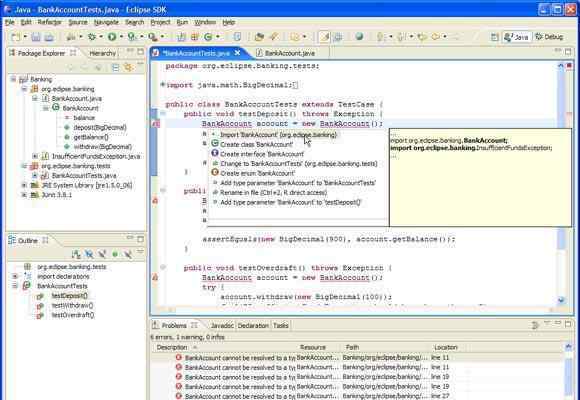Click the globe icon in the main toolbar
This screenshot has width=580, height=400.
[x=359, y=37]
